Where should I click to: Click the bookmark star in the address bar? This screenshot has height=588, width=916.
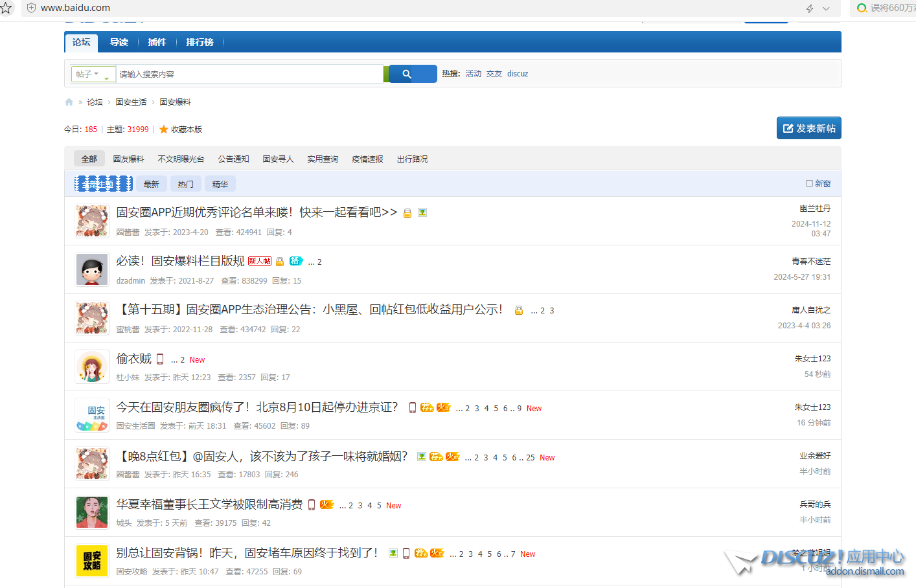click(6, 8)
